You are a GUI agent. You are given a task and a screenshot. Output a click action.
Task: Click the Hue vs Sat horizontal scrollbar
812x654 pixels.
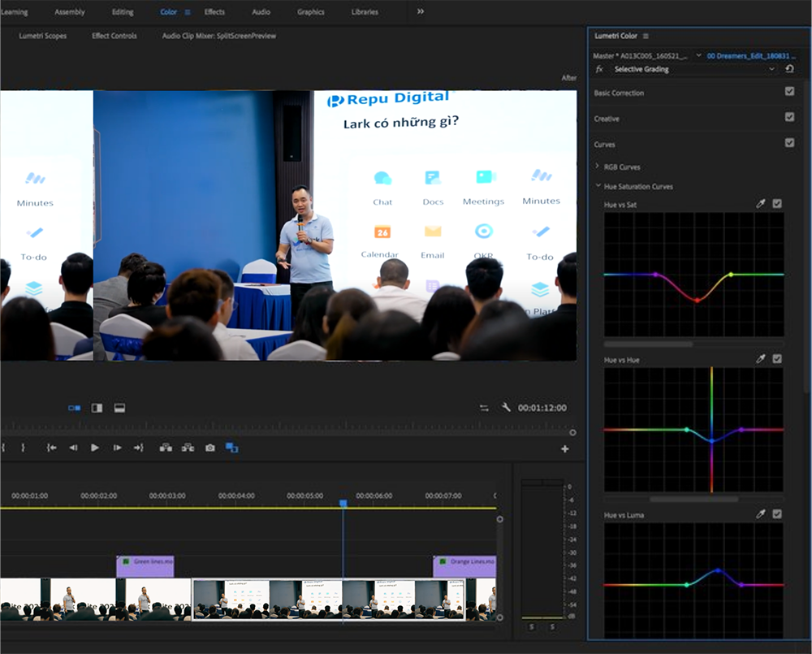[648, 344]
